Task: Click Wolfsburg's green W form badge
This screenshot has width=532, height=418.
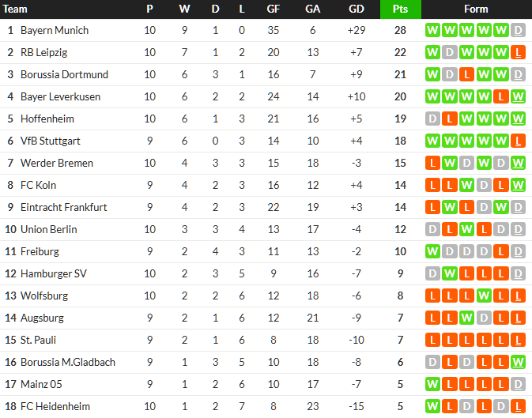Action: coord(484,296)
